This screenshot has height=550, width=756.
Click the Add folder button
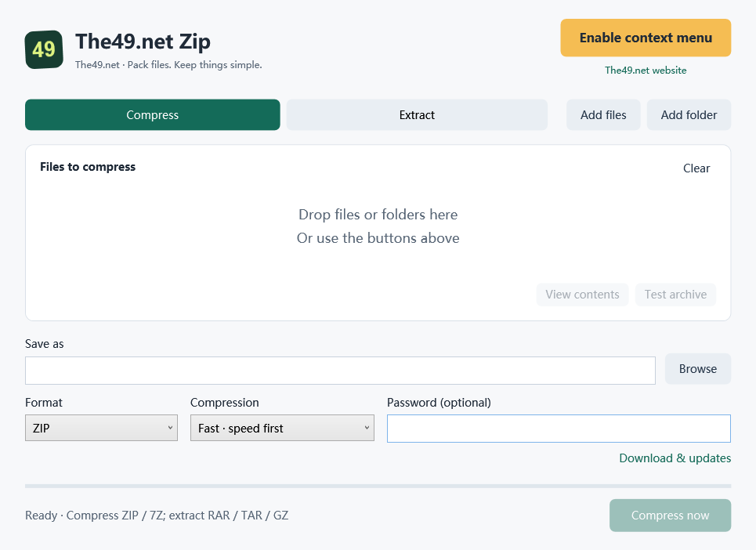[689, 114]
